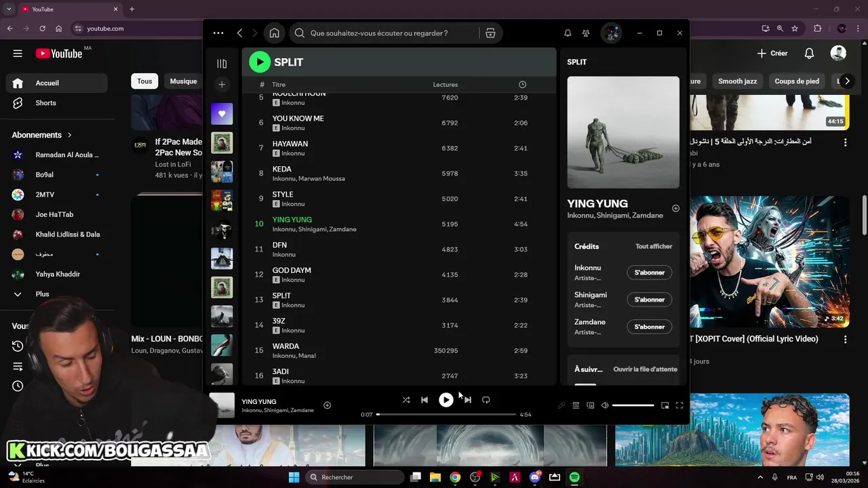The image size is (868, 488).
Task: Sort by duration clock icon in track header
Action: 522,85
